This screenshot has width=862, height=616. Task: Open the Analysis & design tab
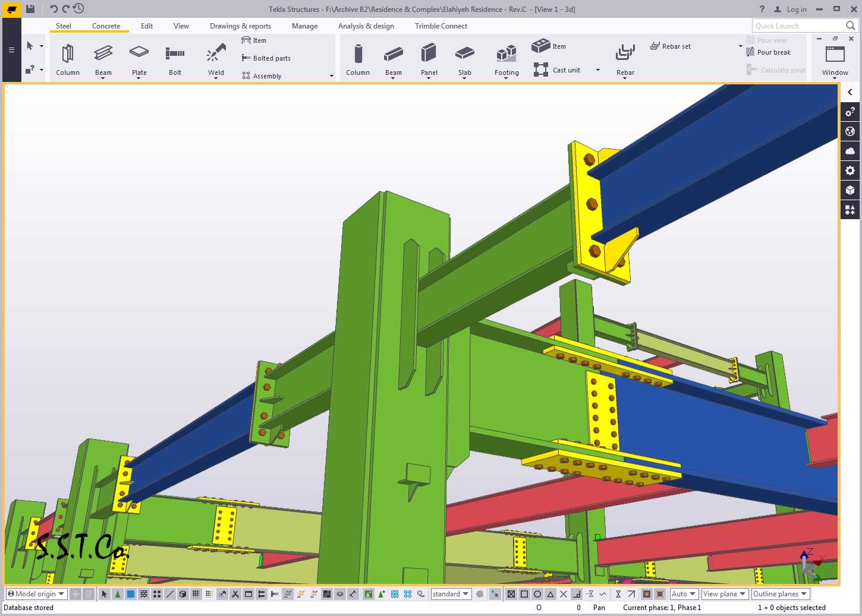(366, 26)
